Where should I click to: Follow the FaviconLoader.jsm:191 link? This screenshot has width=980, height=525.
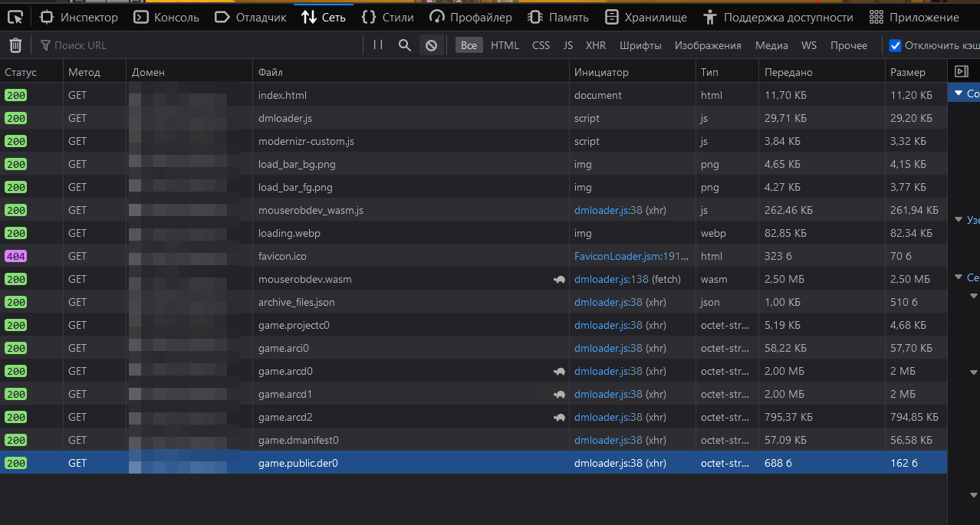pyautogui.click(x=623, y=256)
